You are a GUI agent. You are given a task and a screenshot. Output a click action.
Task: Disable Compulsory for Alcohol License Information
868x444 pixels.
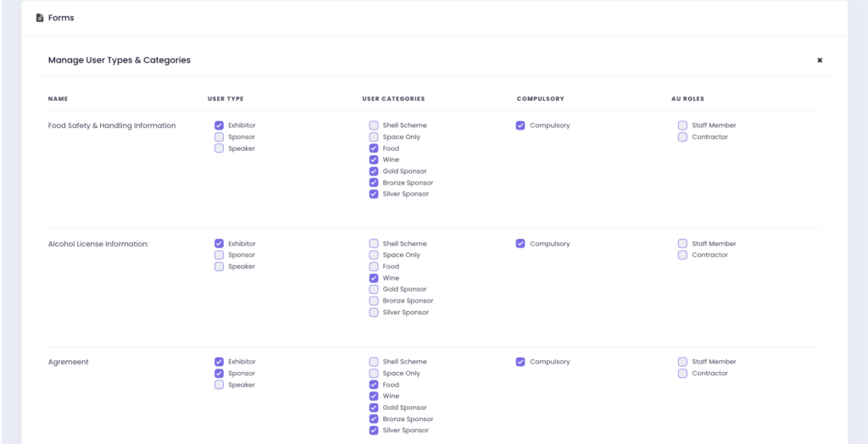(x=520, y=244)
